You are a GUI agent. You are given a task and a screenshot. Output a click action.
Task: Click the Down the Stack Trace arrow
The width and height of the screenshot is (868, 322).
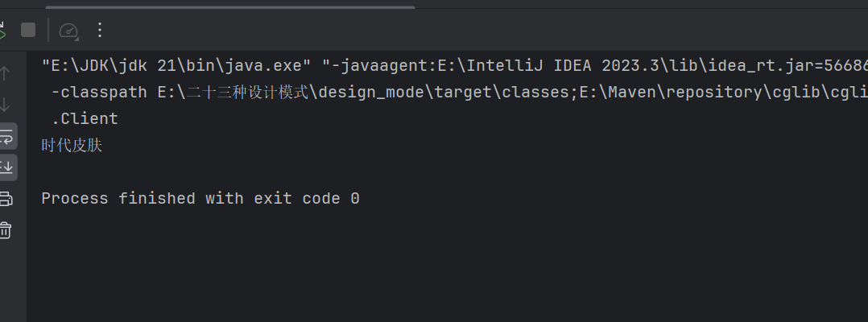5,104
